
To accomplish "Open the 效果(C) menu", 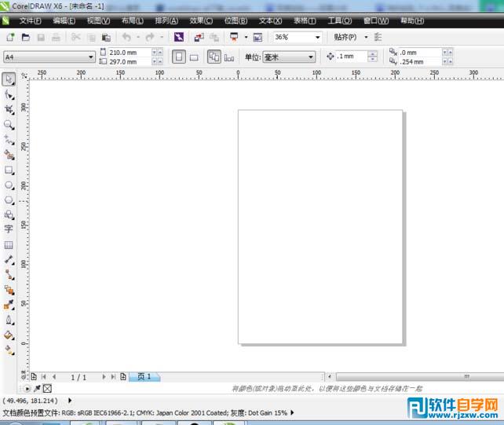I will [201, 21].
